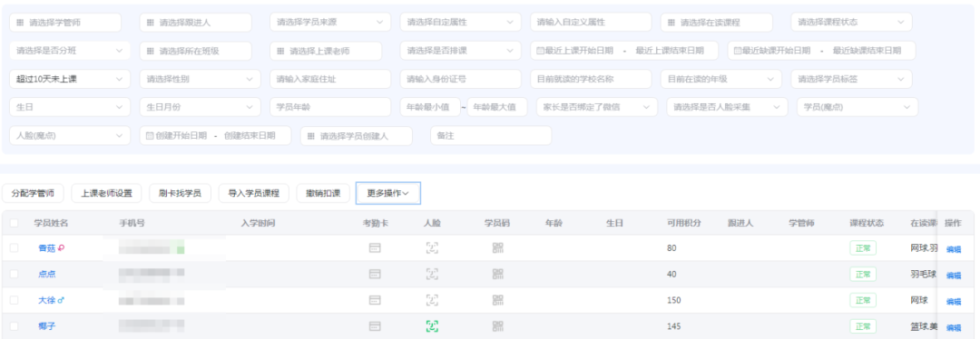The width and height of the screenshot is (980, 339).
Task: Open 家长是否绑定了微信 dropdown
Action: tap(597, 107)
